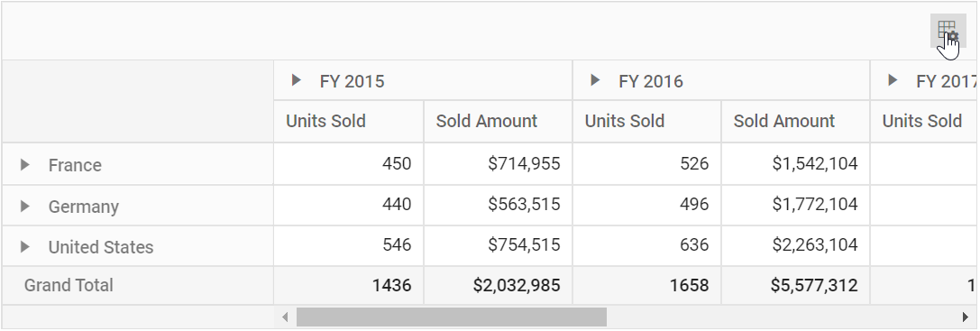Click the FY 2015 header text

352,81
